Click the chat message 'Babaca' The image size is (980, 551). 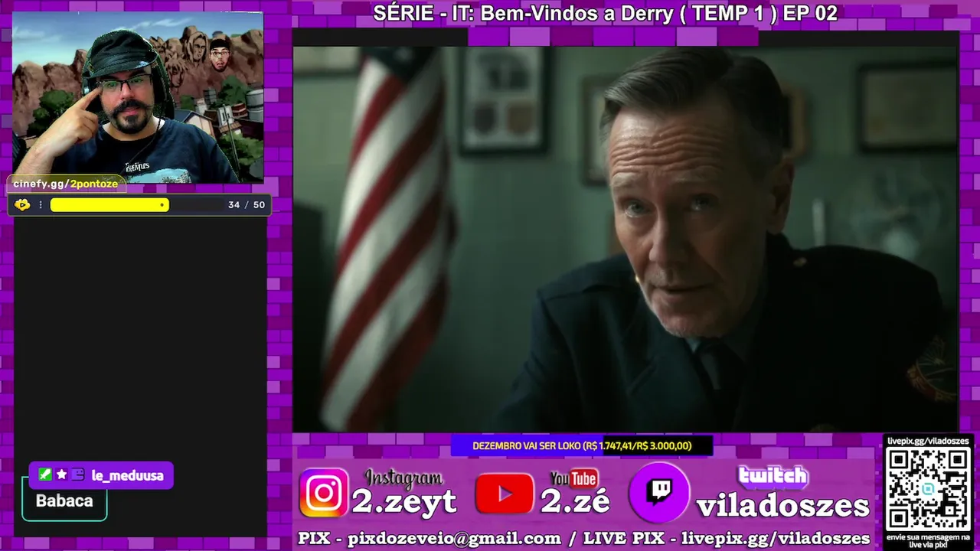tap(64, 501)
